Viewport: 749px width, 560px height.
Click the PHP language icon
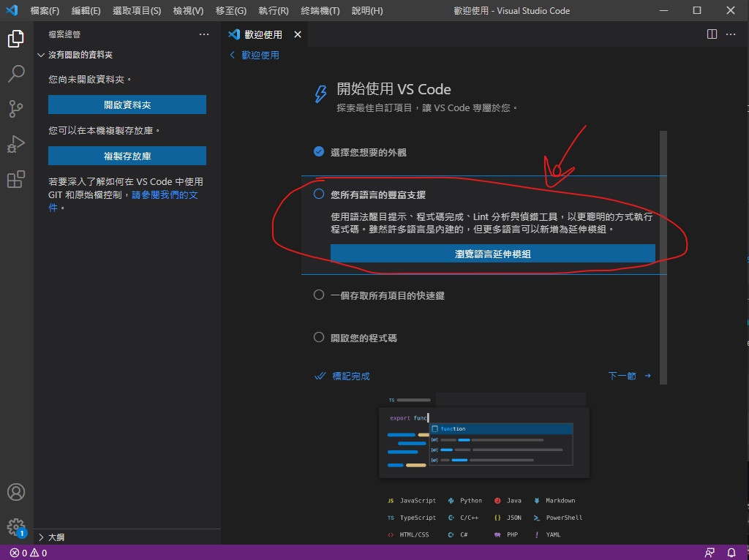(x=497, y=535)
